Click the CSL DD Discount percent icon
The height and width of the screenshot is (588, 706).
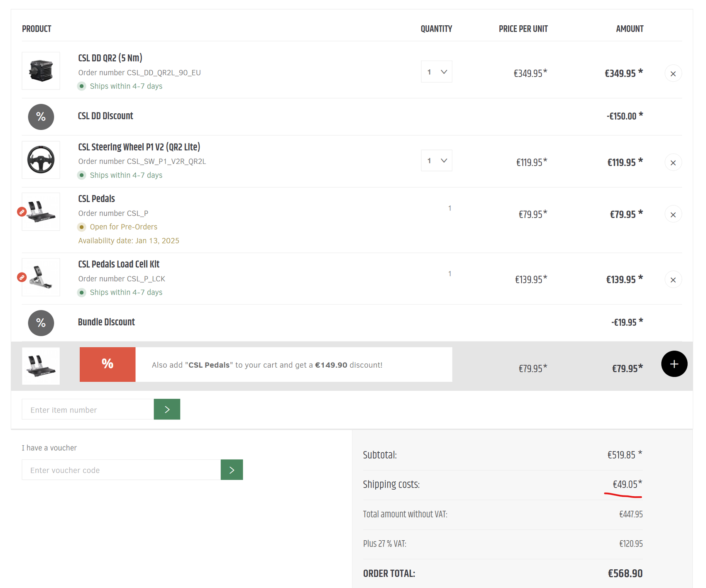pyautogui.click(x=41, y=117)
